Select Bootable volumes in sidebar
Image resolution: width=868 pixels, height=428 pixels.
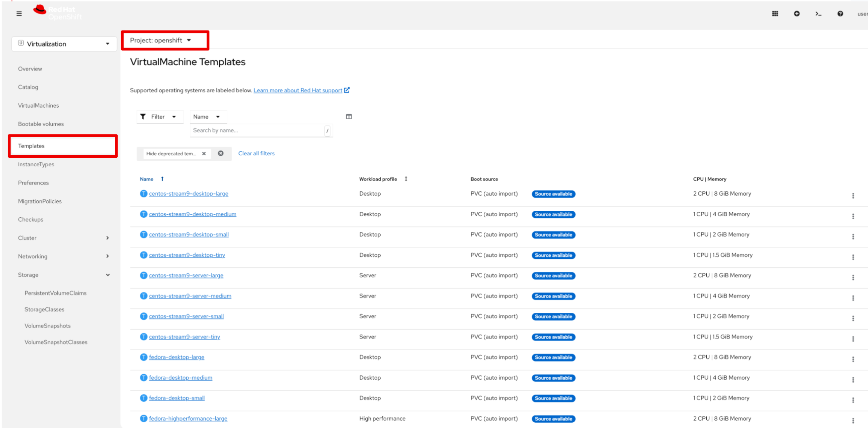(41, 124)
